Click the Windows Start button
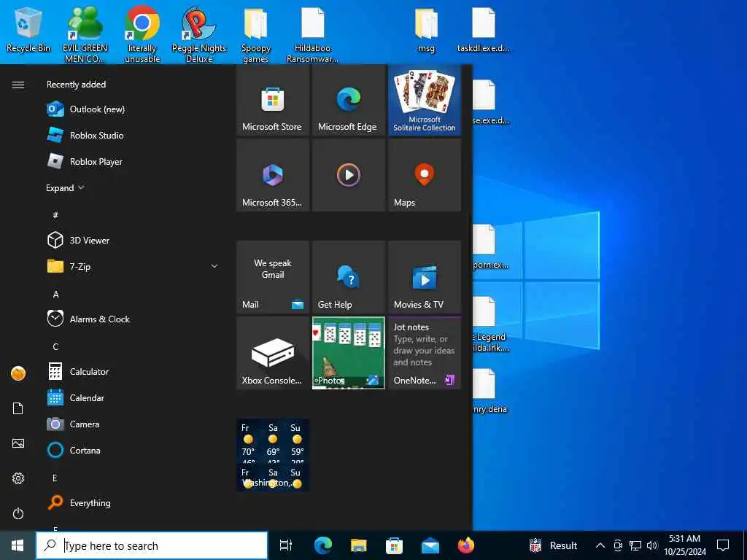Screen dimensions: 747x560 coord(18,545)
